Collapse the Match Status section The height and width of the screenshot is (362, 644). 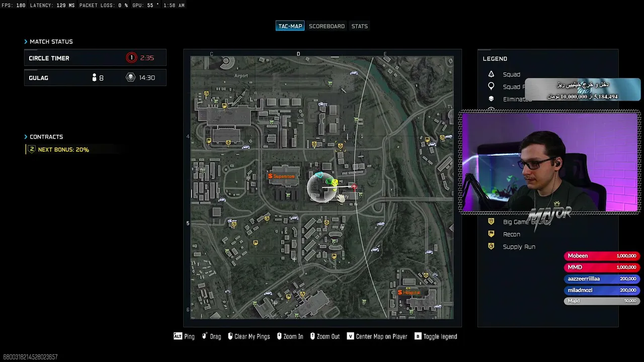[x=48, y=42]
